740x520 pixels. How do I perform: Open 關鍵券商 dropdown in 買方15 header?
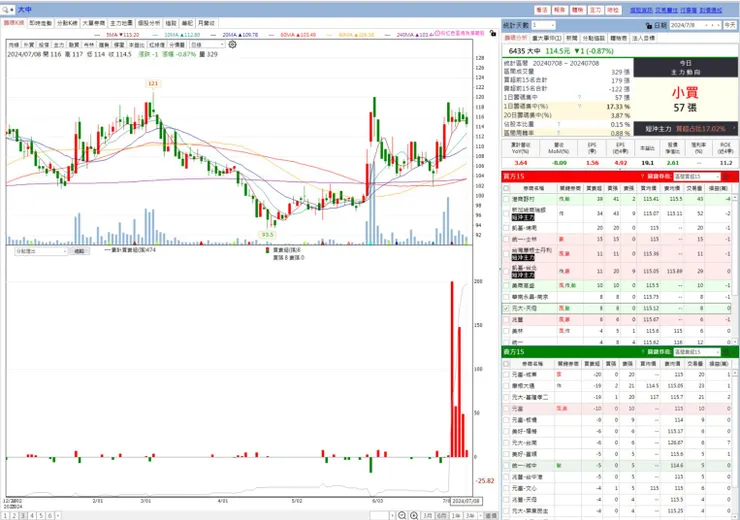click(x=697, y=176)
